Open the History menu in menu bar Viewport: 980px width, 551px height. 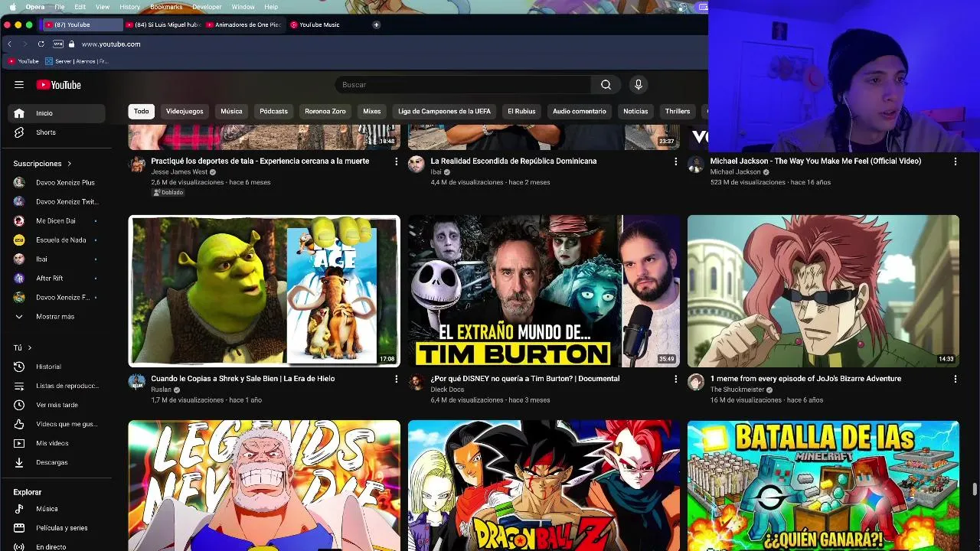(130, 7)
